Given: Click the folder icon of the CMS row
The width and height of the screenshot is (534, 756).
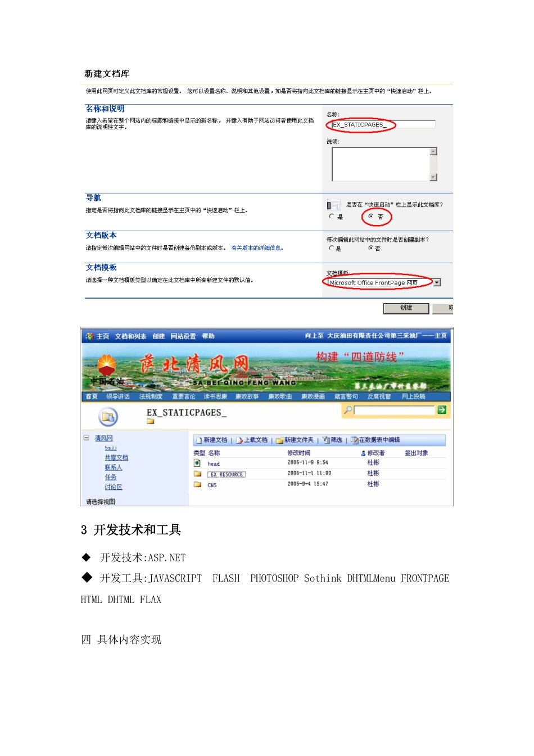Looking at the screenshot, I should point(197,484).
